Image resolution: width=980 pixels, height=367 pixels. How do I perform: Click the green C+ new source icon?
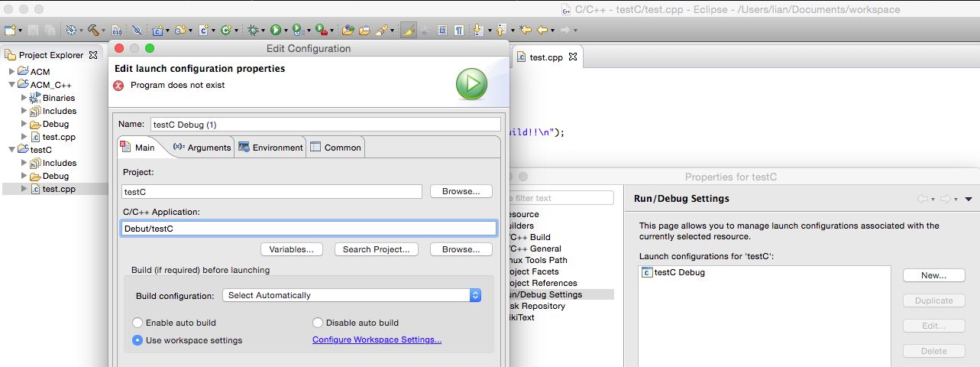click(226, 30)
